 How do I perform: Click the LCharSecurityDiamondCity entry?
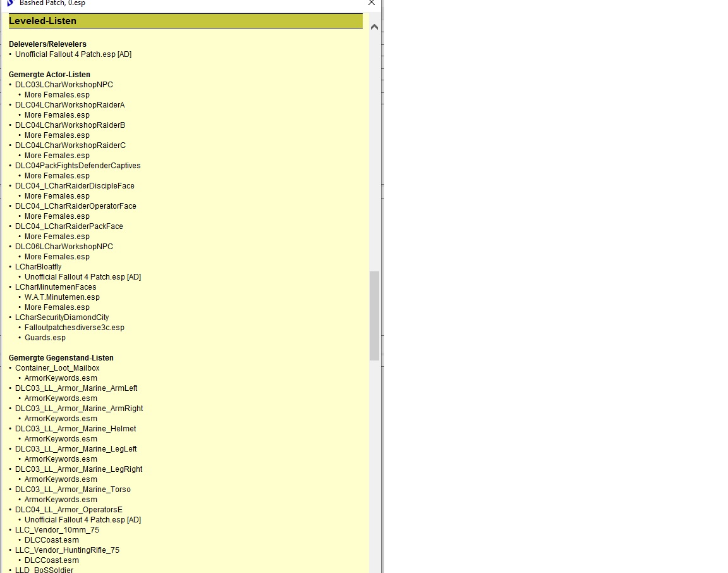point(62,317)
